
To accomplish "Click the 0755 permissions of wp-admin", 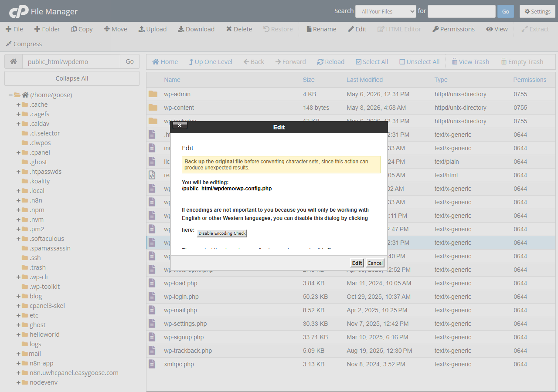I will click(521, 94).
